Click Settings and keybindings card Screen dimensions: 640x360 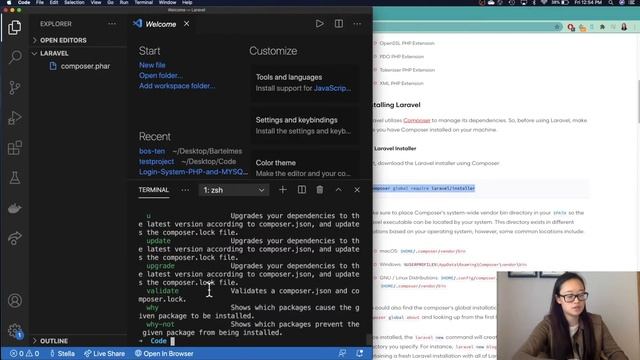click(305, 125)
